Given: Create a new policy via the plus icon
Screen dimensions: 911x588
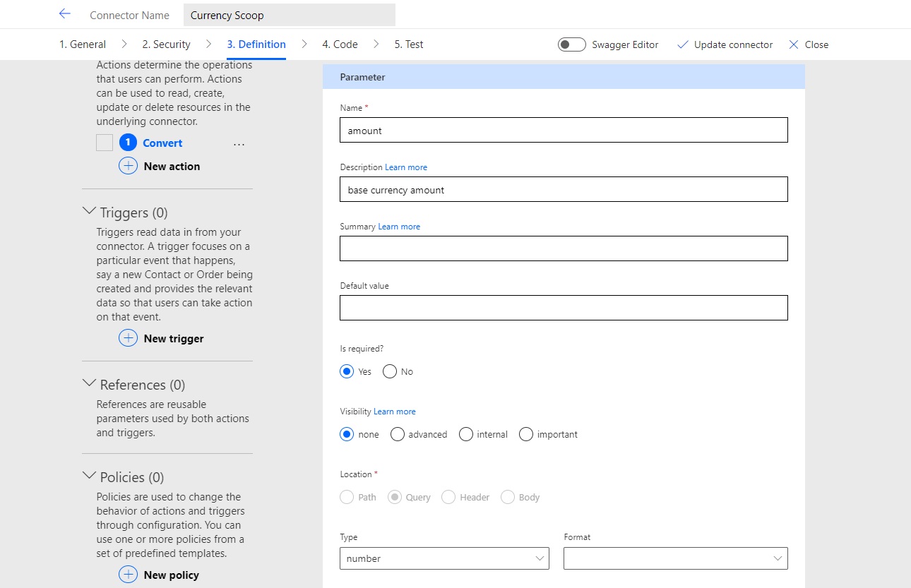Looking at the screenshot, I should 128,575.
